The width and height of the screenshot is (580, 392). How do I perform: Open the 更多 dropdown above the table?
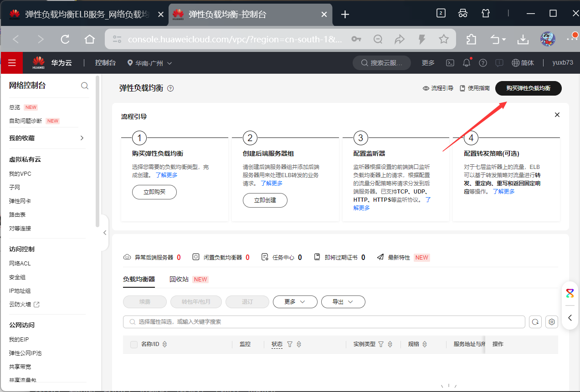[x=295, y=302]
